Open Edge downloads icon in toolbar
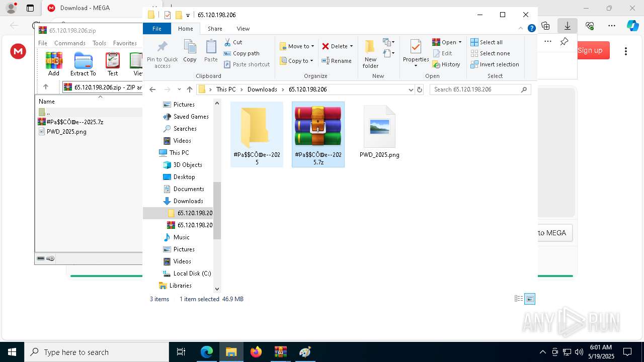Image resolution: width=644 pixels, height=362 pixels. (568, 26)
